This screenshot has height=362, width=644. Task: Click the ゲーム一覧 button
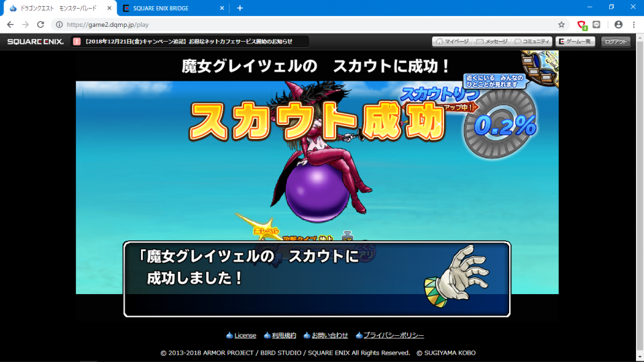(575, 42)
